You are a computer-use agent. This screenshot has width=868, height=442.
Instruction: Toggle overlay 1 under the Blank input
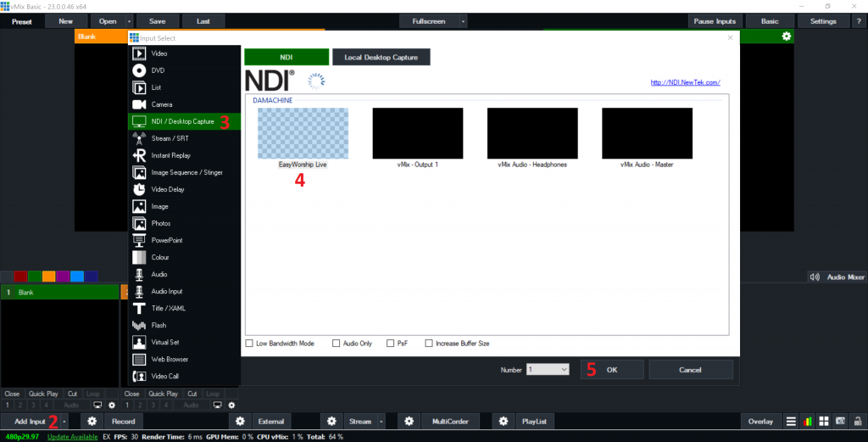[7, 406]
